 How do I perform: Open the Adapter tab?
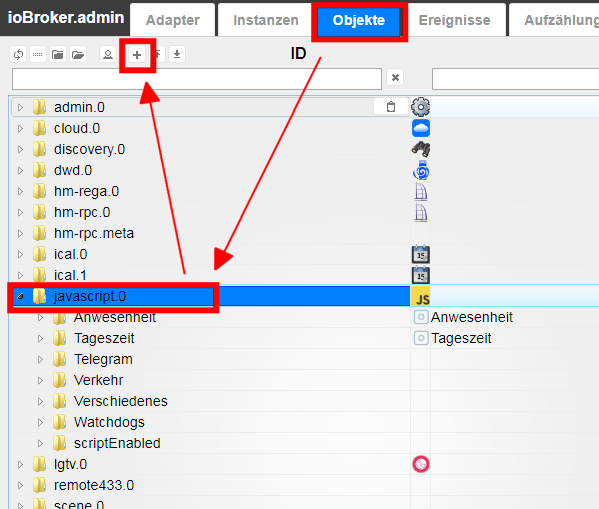173,20
